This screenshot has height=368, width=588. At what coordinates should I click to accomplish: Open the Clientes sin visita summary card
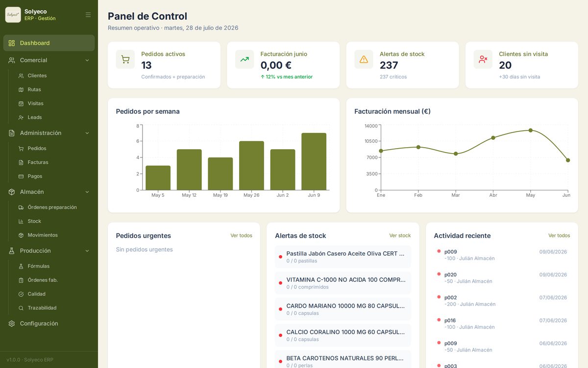[x=522, y=65]
